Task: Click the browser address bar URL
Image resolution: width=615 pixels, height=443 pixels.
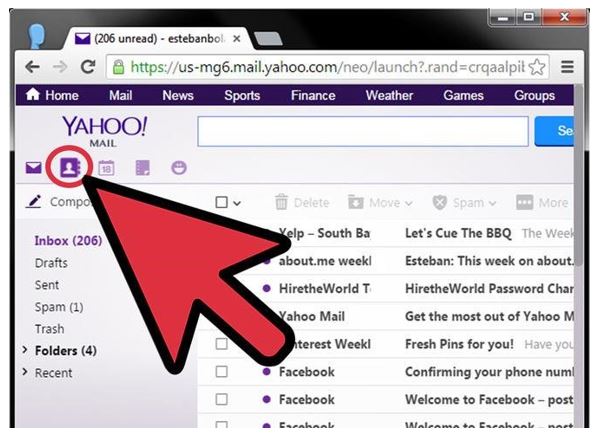Action: (328, 67)
